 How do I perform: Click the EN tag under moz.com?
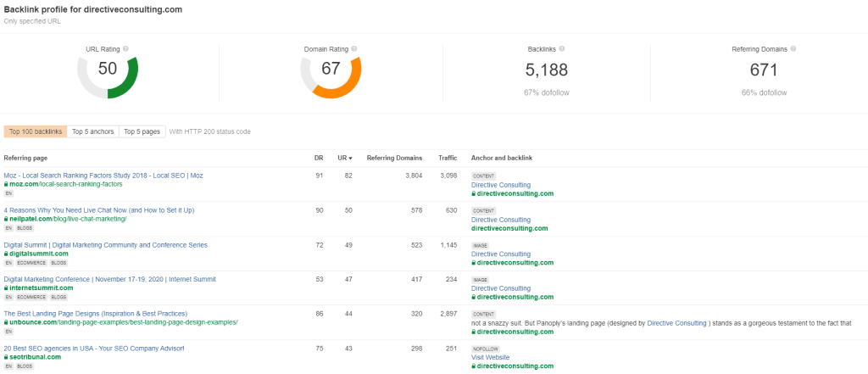click(8, 193)
